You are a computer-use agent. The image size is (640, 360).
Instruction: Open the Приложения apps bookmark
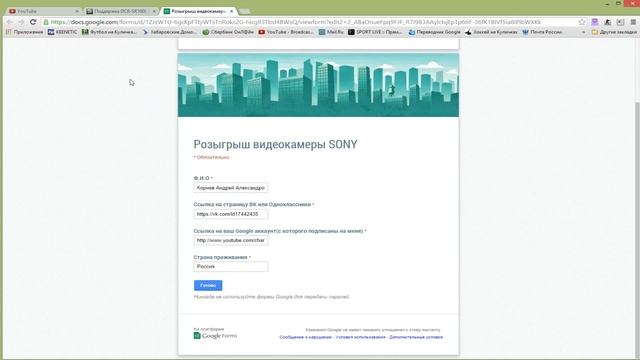tap(25, 32)
